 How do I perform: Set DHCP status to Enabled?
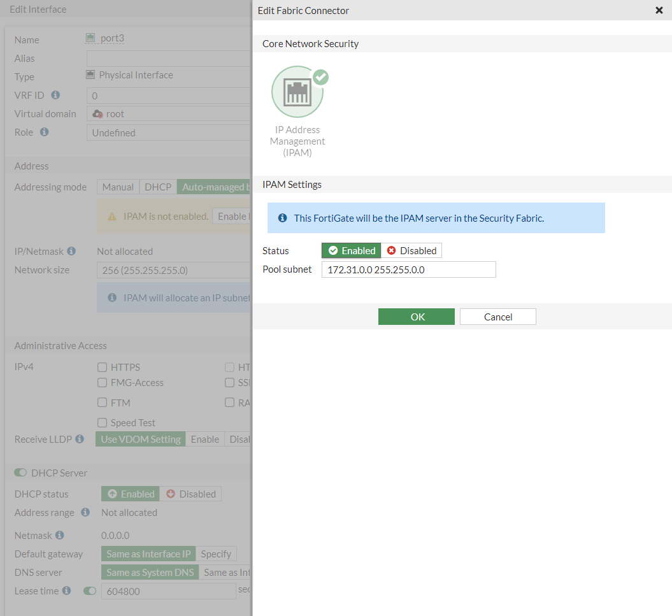131,494
